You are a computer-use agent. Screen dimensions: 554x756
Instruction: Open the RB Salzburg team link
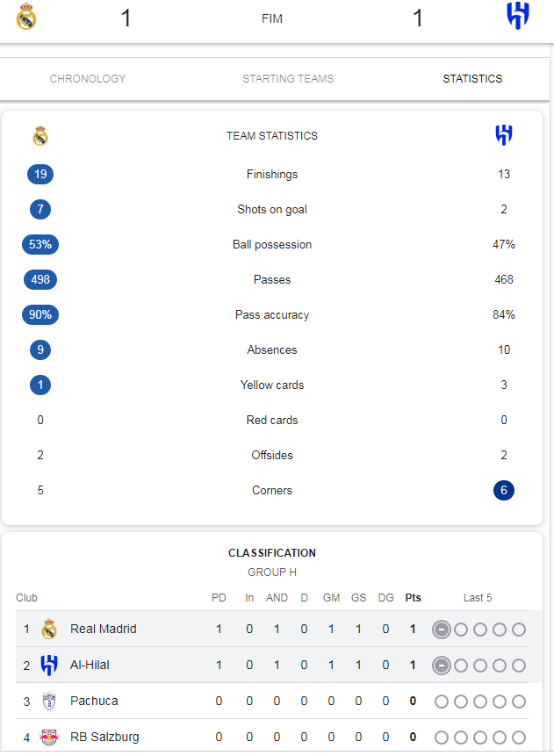(x=104, y=738)
